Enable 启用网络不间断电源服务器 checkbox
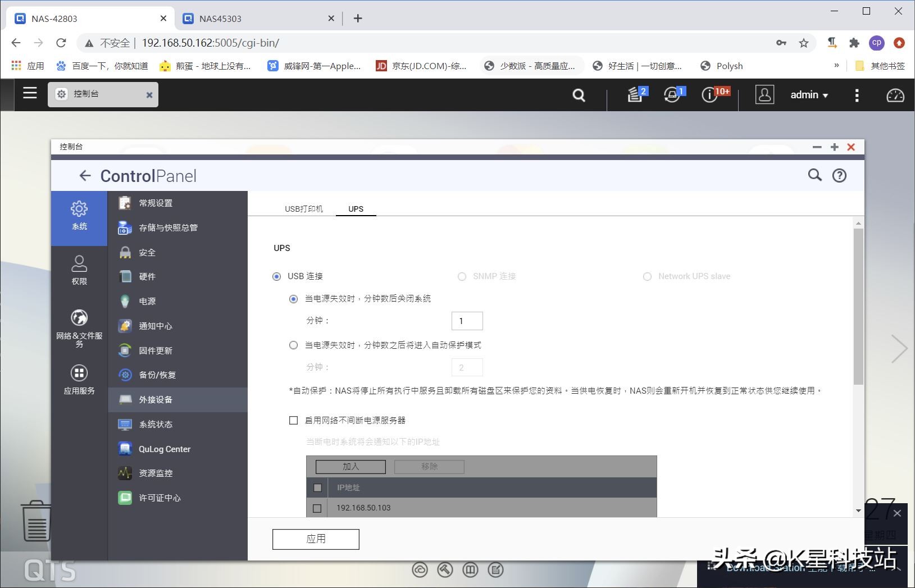This screenshot has height=588, width=915. click(293, 420)
